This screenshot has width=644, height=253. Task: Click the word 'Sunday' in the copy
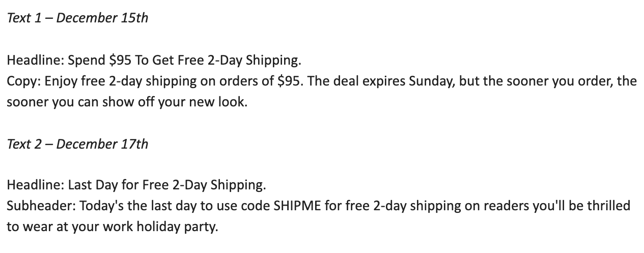pos(431,81)
